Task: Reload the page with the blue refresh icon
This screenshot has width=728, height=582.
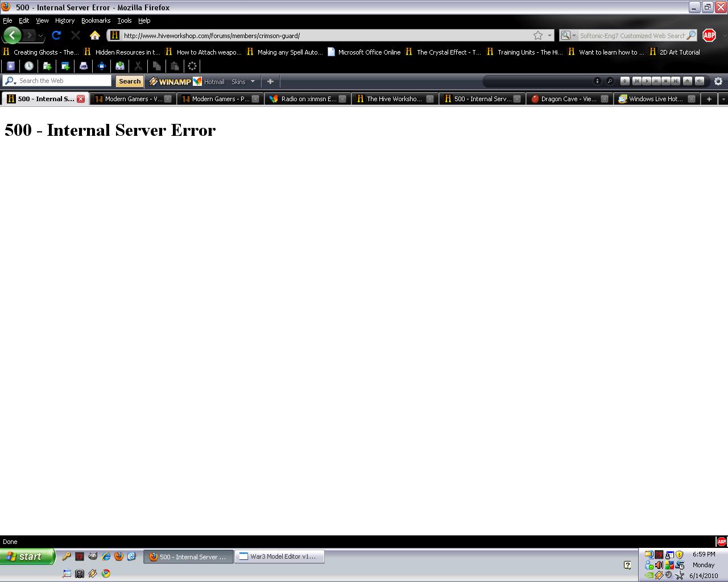Action: pyautogui.click(x=56, y=35)
